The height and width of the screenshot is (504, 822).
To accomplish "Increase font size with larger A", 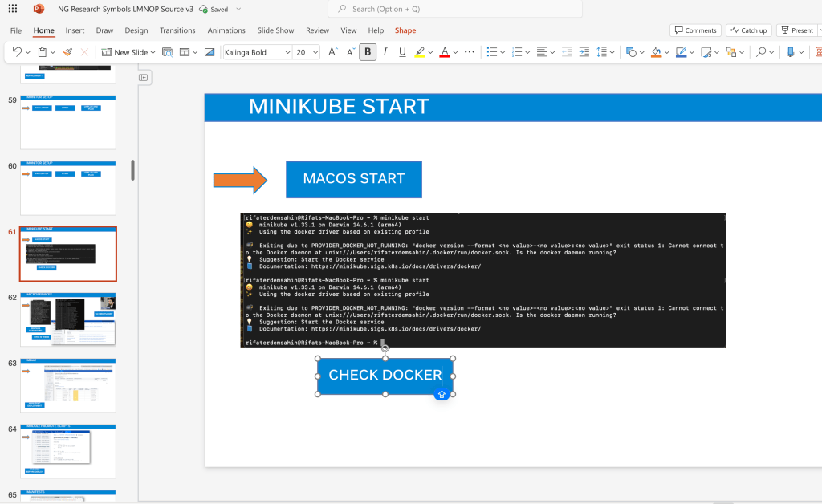I will [x=333, y=52].
